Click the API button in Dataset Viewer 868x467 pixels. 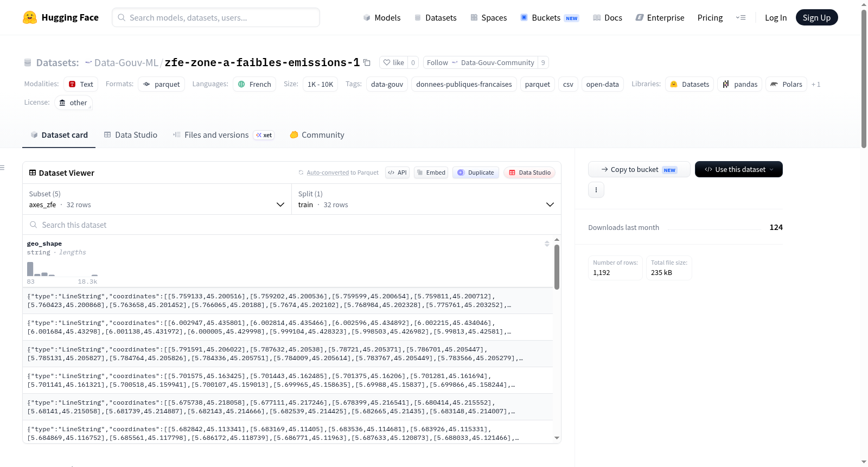click(x=397, y=172)
